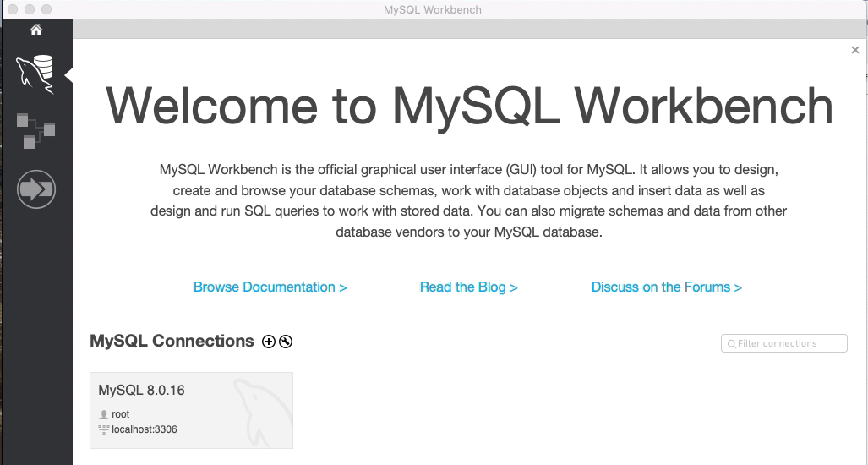
Task: Open Discuss on the Forums link
Action: pos(667,287)
